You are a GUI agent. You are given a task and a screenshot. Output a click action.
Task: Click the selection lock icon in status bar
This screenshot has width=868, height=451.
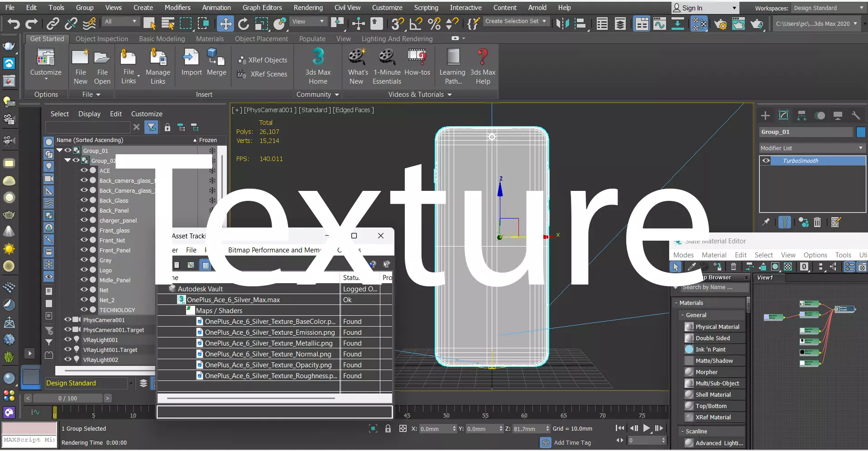[388, 428]
